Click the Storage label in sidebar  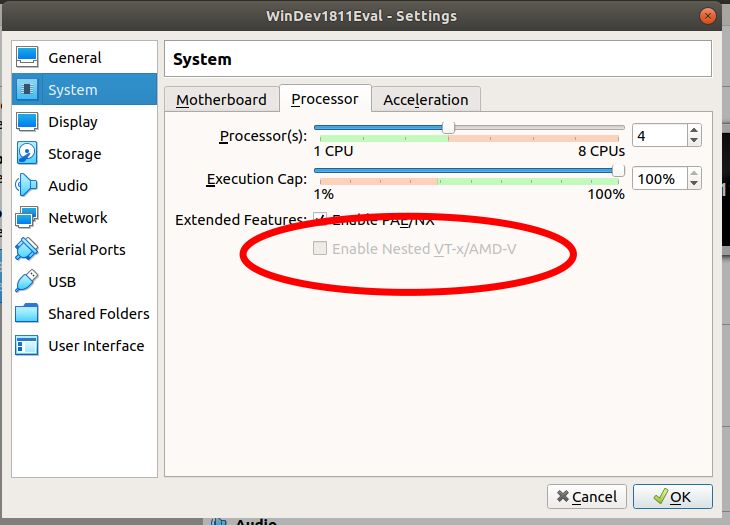point(74,154)
